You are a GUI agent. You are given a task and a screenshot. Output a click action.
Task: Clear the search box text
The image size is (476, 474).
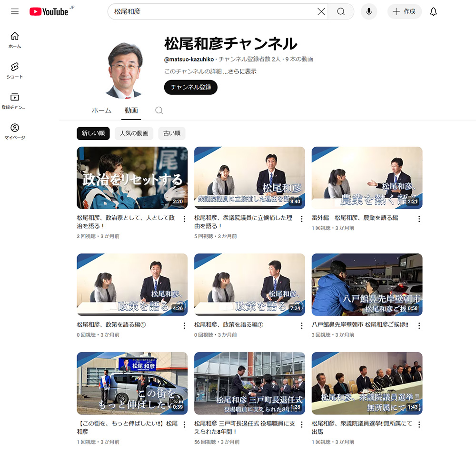321,11
